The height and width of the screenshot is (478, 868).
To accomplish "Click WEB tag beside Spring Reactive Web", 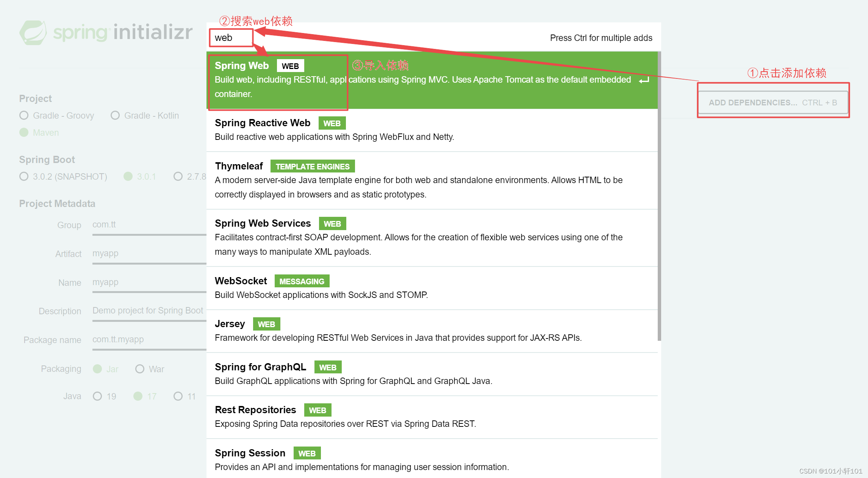I will click(x=332, y=123).
